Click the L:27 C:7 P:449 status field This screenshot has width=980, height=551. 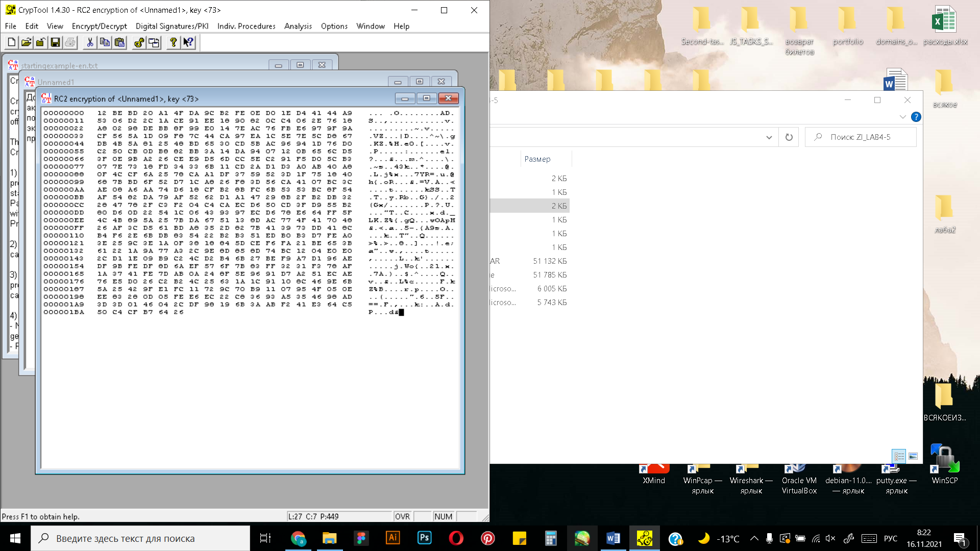(339, 516)
